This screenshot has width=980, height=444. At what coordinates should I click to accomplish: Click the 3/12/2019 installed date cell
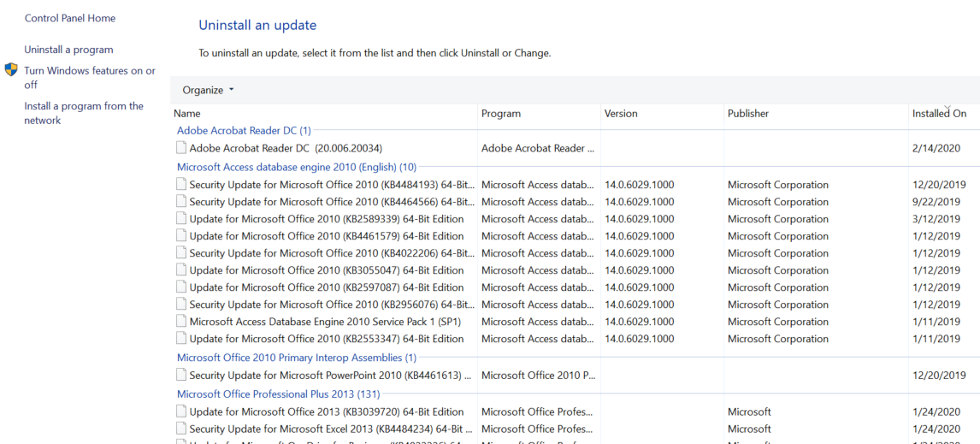[936, 219]
